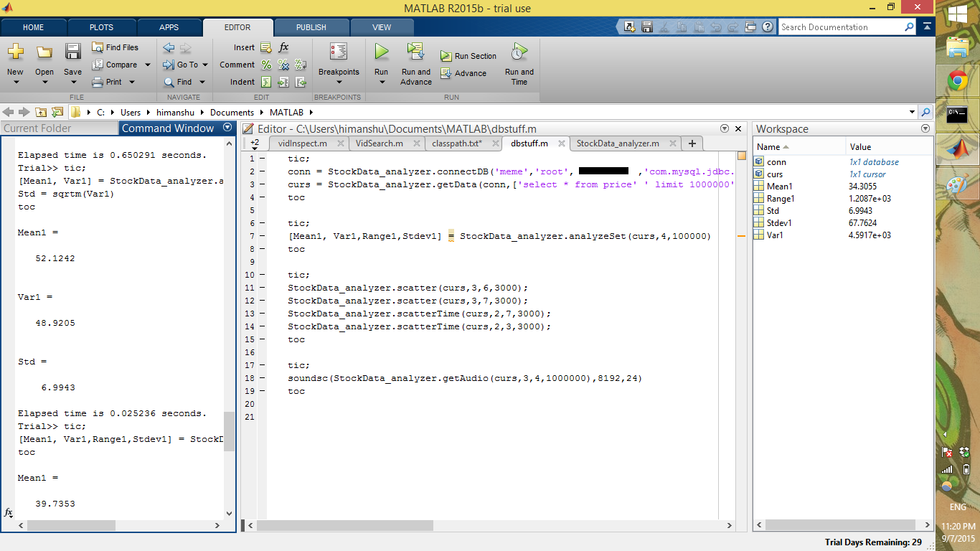Screen dimensions: 980x551
Task: Click the Run and Time icon
Action: (519, 52)
